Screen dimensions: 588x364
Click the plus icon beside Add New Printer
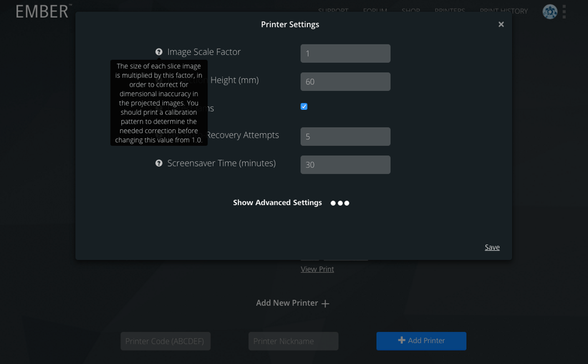pyautogui.click(x=326, y=304)
